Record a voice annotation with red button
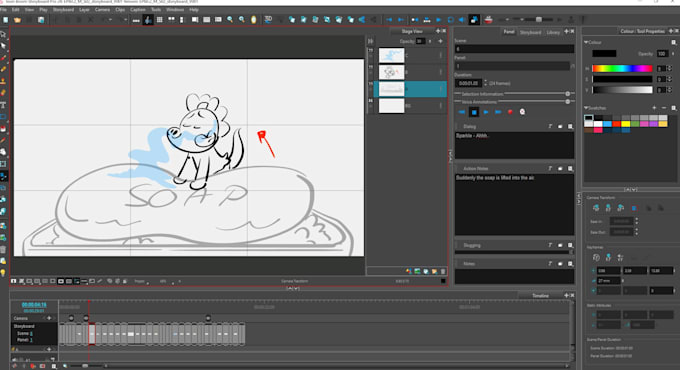The image size is (680, 370). click(x=510, y=112)
